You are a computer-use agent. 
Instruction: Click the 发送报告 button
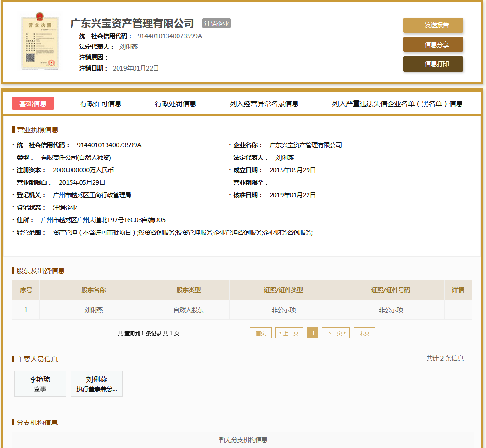(x=433, y=25)
